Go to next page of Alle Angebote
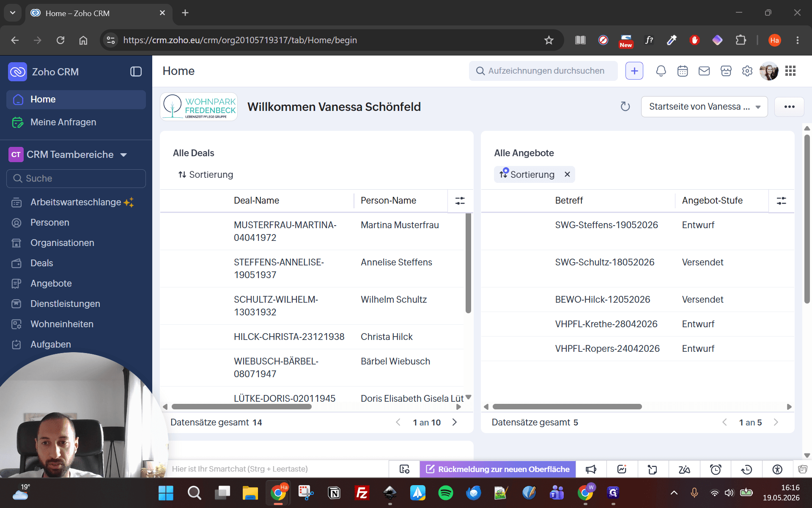The height and width of the screenshot is (508, 812). click(x=776, y=422)
